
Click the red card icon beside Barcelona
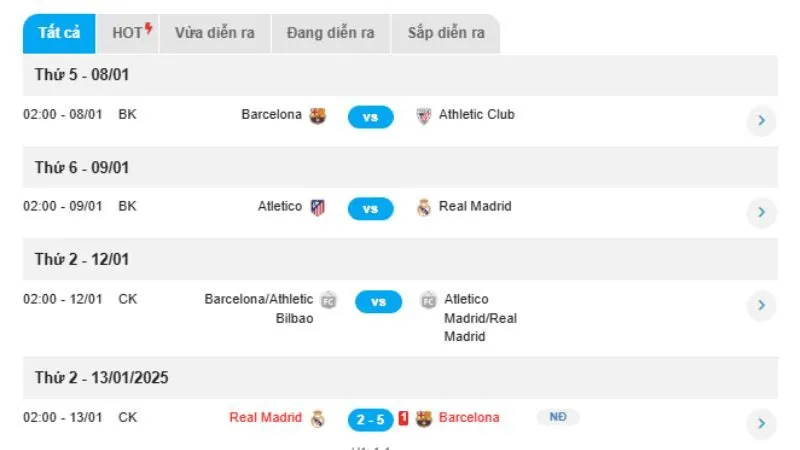(403, 418)
